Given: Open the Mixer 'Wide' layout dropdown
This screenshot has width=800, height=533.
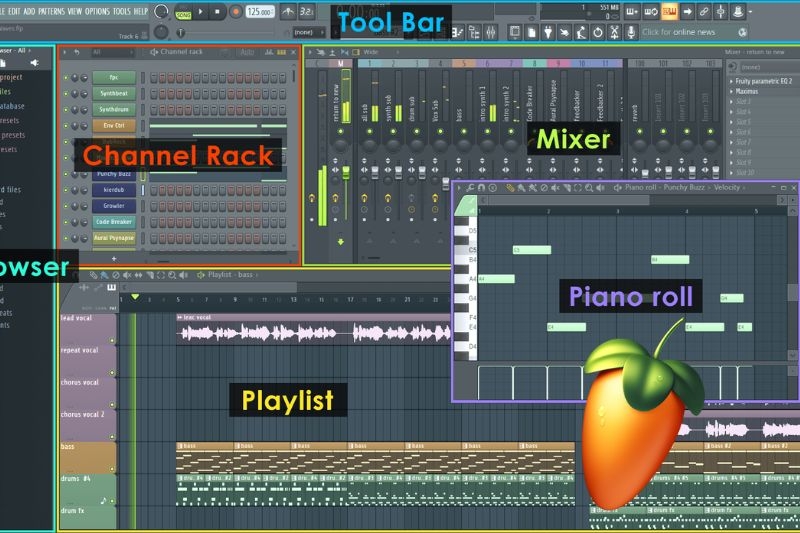Looking at the screenshot, I should tap(380, 52).
